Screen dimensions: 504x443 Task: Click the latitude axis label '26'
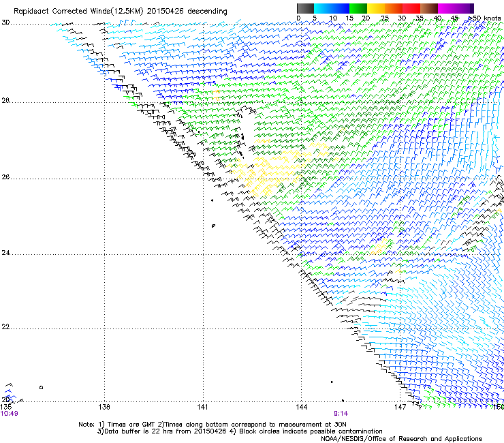pos(5,177)
